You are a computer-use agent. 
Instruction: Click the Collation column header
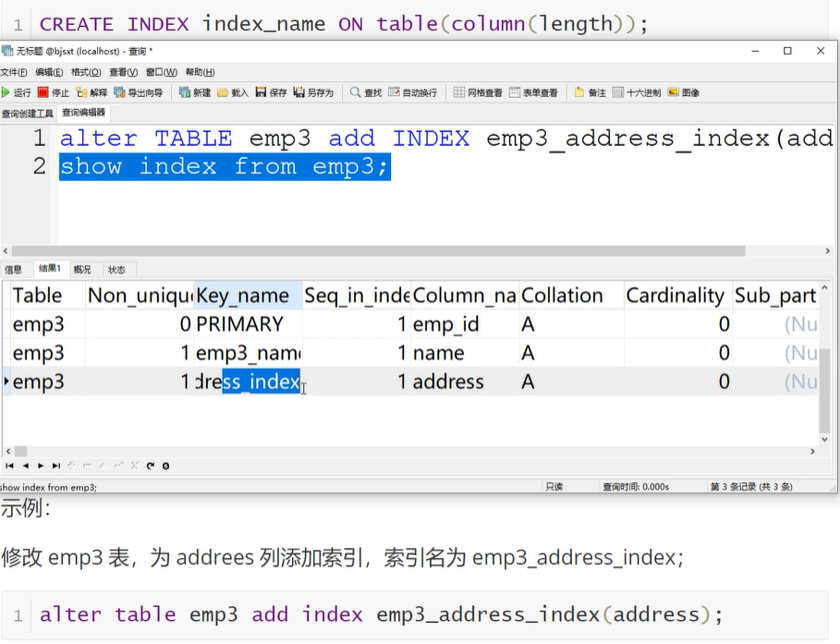point(571,296)
